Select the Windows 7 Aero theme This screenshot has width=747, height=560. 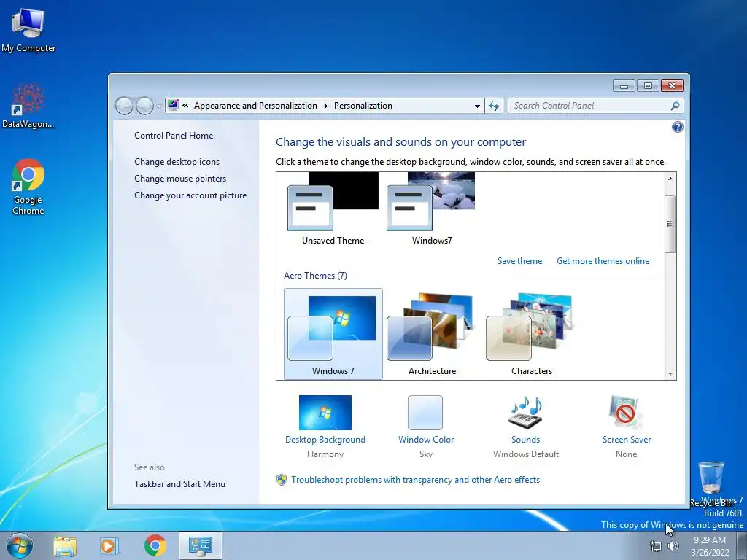(333, 334)
